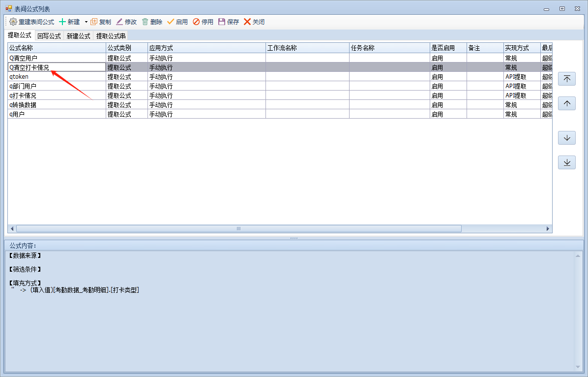Click the 保存 floppy disk icon
Viewport: 588px width, 377px height.
pyautogui.click(x=222, y=22)
